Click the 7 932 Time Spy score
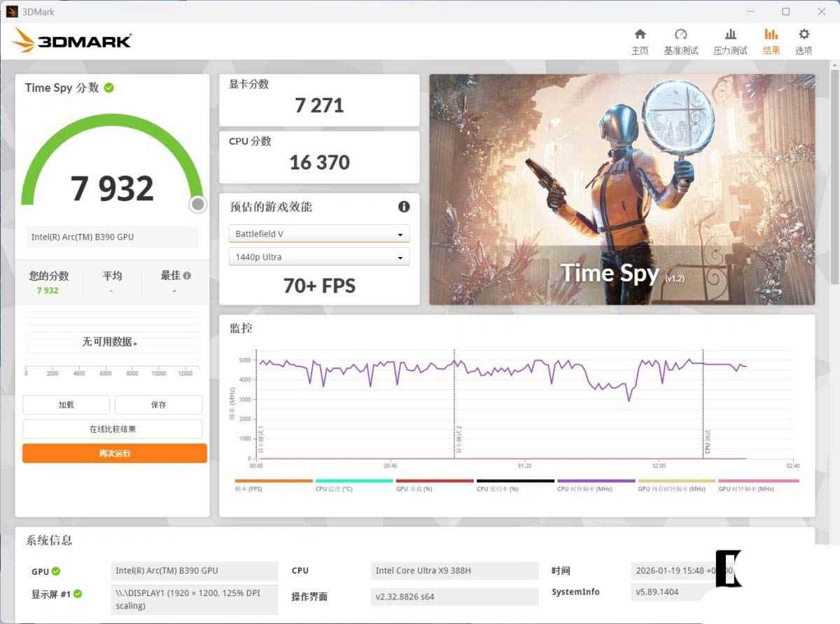Image resolution: width=840 pixels, height=624 pixels. pos(112,188)
